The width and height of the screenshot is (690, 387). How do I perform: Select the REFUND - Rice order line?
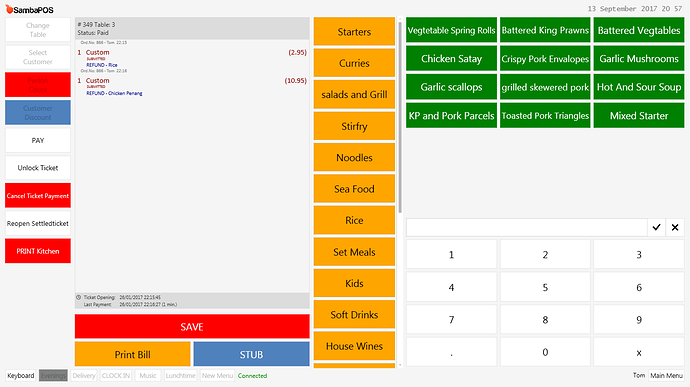tap(192, 58)
